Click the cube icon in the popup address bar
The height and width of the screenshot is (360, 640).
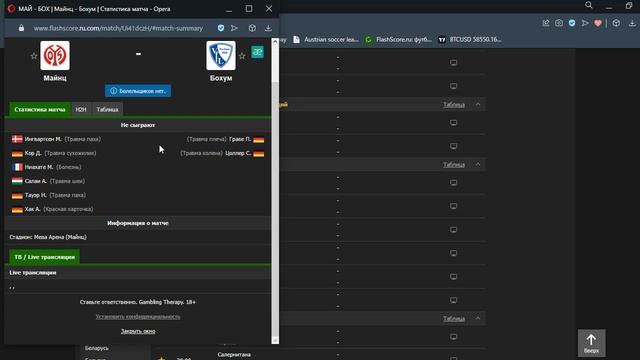click(x=252, y=28)
